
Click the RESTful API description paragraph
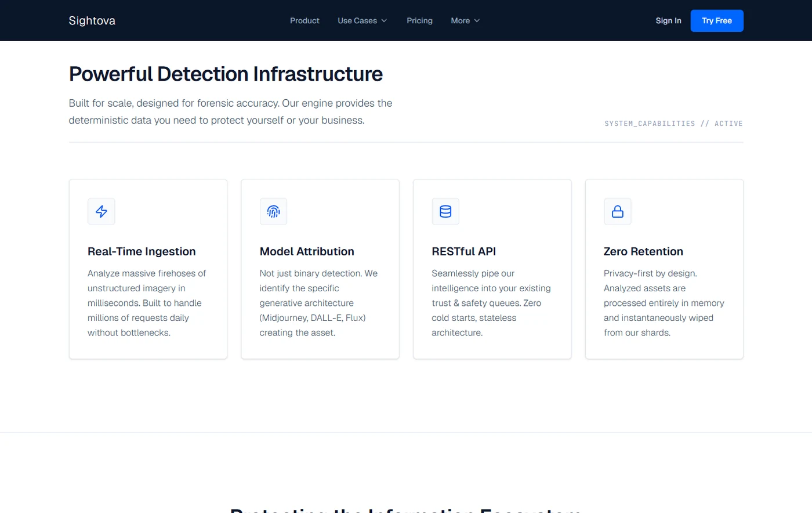point(491,303)
